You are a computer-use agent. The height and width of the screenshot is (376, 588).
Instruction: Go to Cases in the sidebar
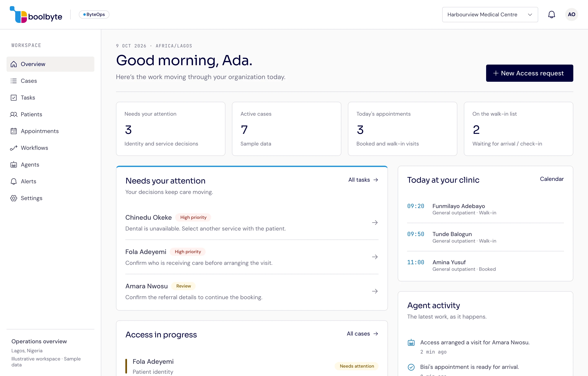[50, 81]
